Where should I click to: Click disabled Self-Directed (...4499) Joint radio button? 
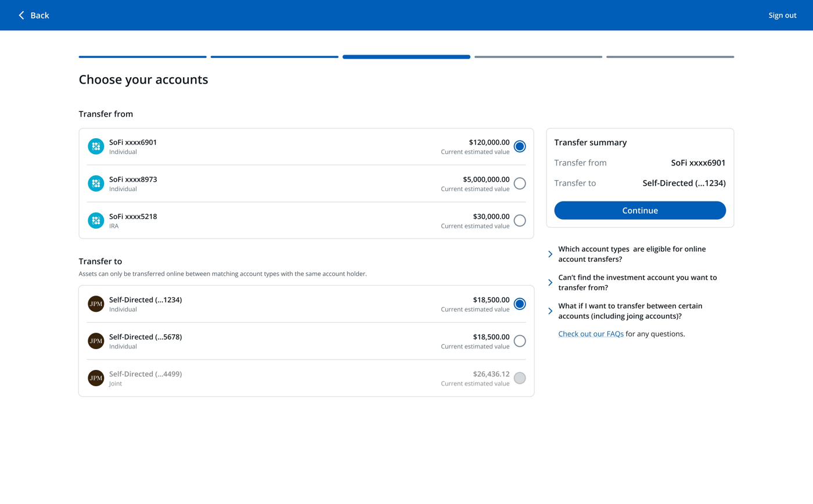(x=520, y=378)
